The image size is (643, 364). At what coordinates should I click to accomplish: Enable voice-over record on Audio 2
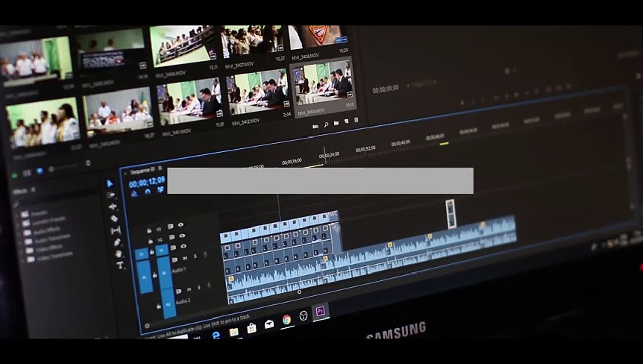(209, 286)
